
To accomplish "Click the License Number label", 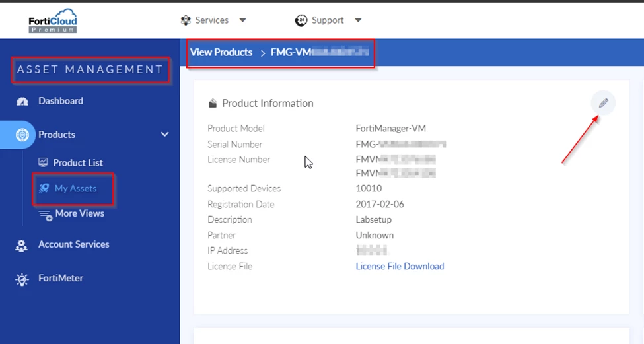I will pyautogui.click(x=238, y=159).
